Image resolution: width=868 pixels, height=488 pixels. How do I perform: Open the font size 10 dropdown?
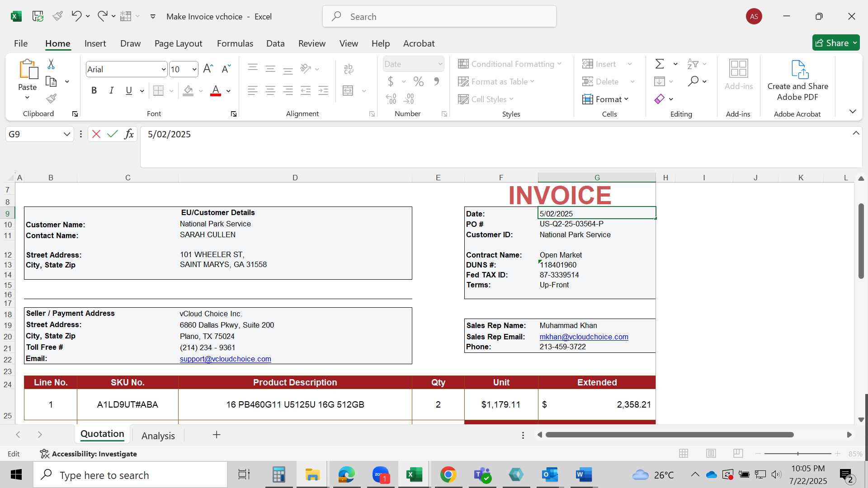coord(194,69)
